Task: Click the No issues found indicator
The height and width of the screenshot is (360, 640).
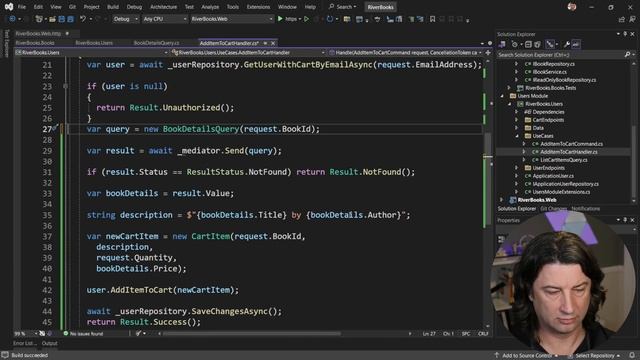Action: point(83,333)
